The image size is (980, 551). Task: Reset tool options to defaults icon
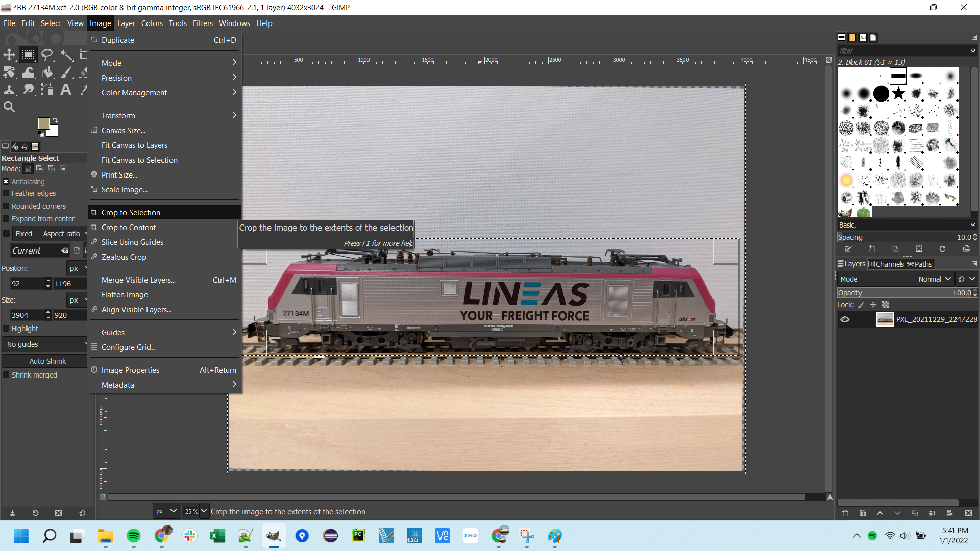82,513
